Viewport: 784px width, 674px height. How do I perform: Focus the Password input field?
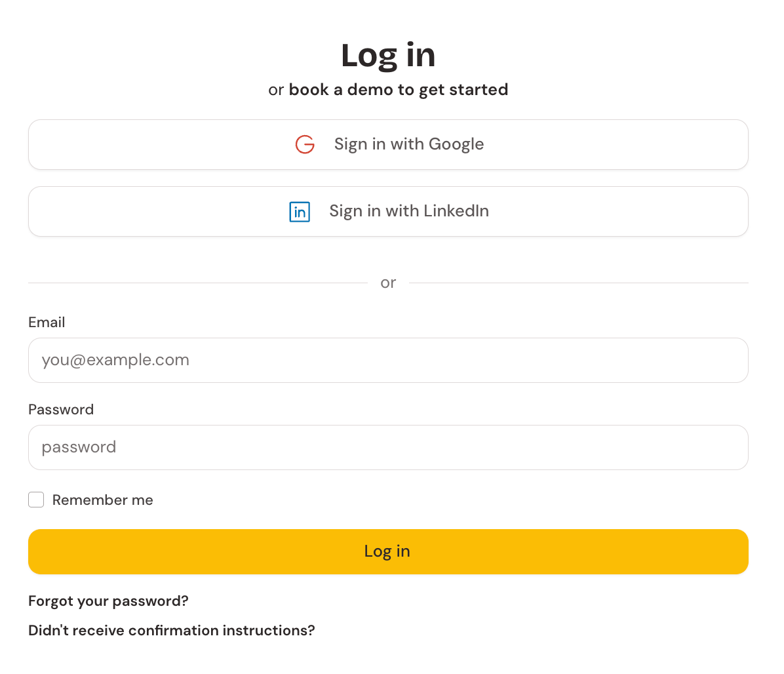click(x=388, y=448)
